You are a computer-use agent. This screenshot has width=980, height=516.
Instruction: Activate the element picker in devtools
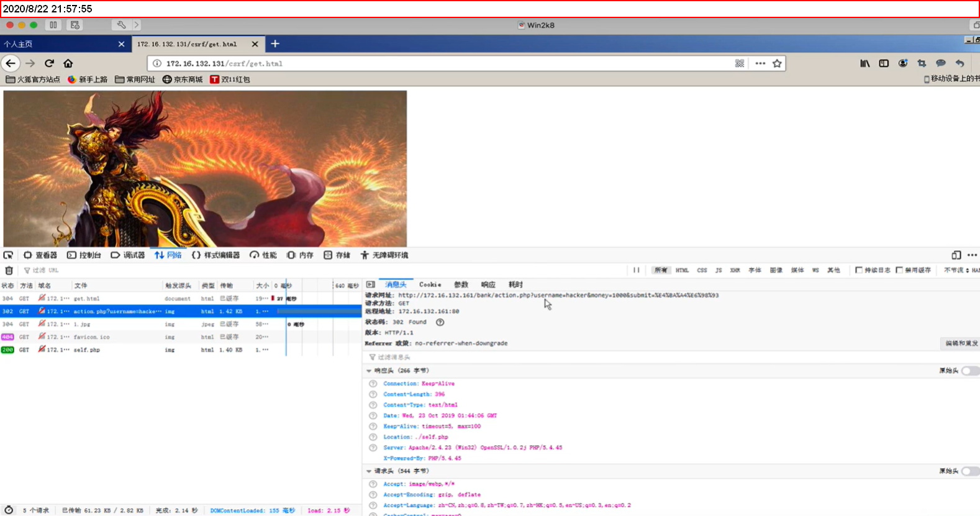click(x=8, y=255)
